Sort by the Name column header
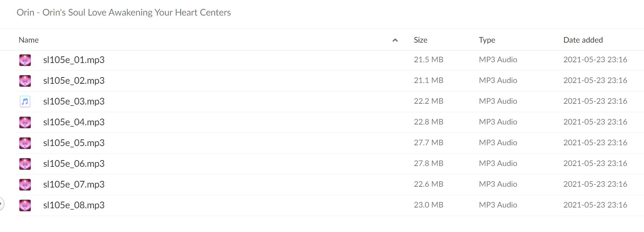This screenshot has width=644, height=232. tap(29, 40)
